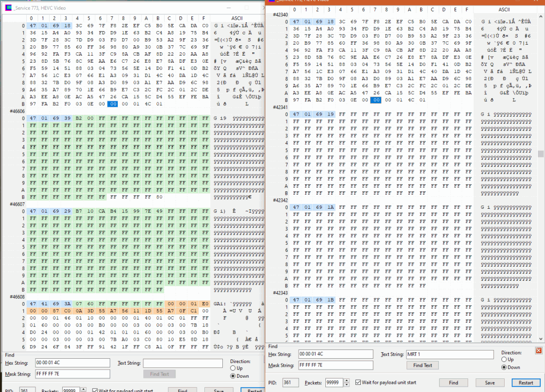This screenshot has height=392, width=545.
Task: Click byte 1B in packet #42343 first row
Action: pyautogui.click(x=330, y=299)
